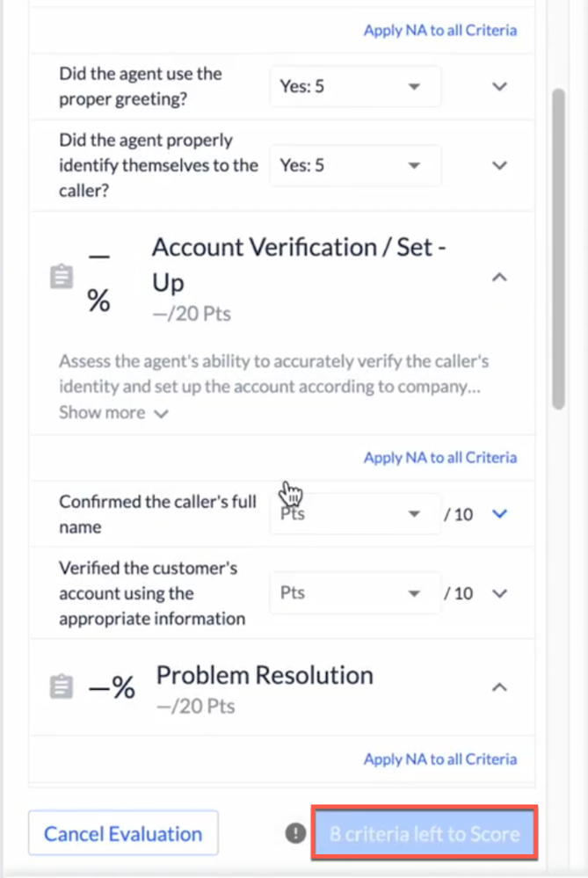Click the Account Verification clipboard icon
The image size is (588, 878).
(61, 279)
